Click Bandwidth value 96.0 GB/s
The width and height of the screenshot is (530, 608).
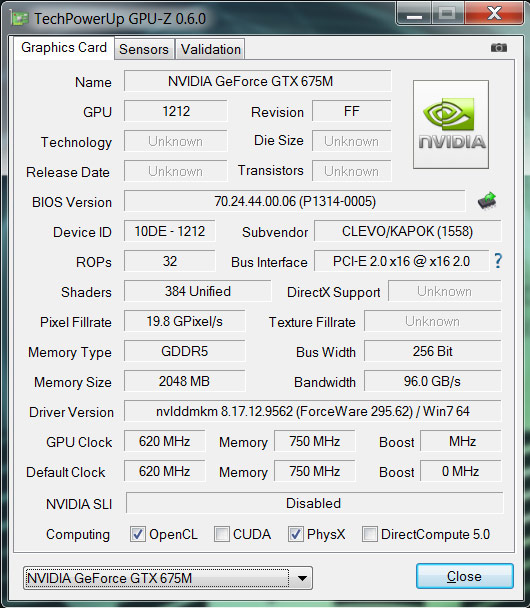coord(433,381)
